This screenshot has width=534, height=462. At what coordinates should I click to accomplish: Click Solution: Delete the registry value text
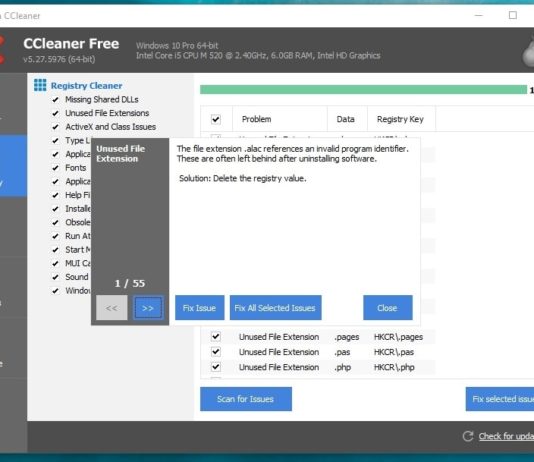point(242,178)
